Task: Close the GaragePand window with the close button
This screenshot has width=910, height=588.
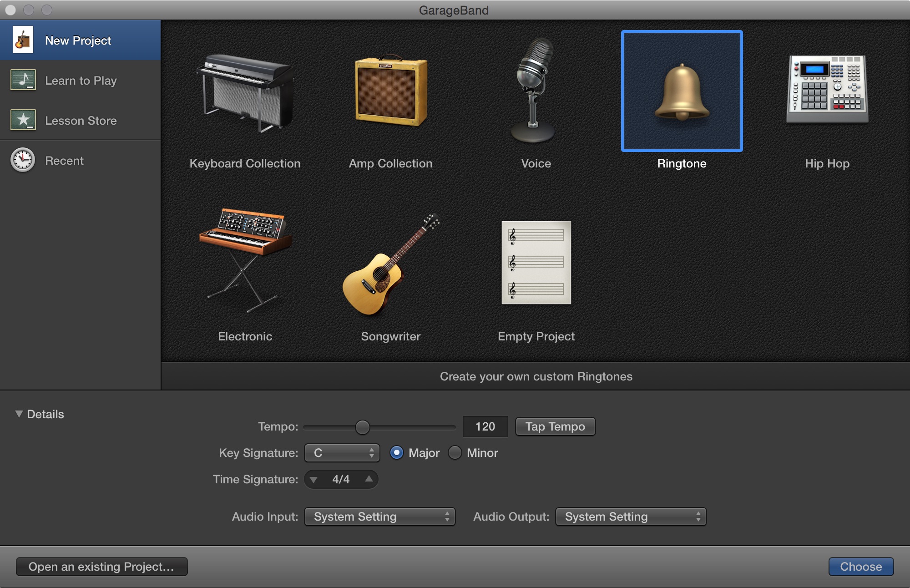Action: point(10,10)
